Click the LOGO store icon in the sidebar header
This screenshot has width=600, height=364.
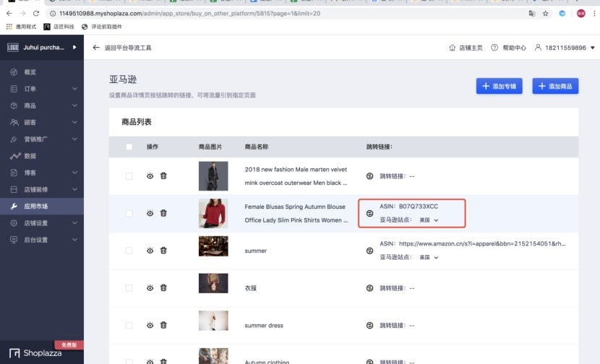pyautogui.click(x=13, y=48)
